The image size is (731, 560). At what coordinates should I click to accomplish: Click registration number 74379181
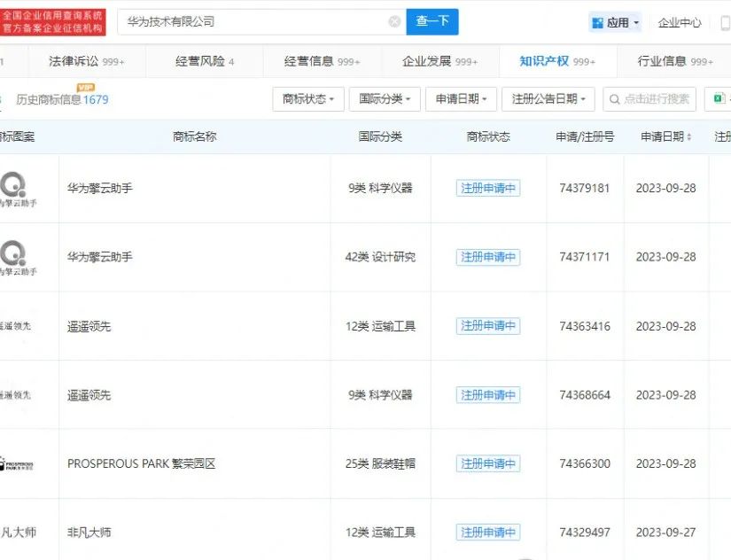click(585, 188)
